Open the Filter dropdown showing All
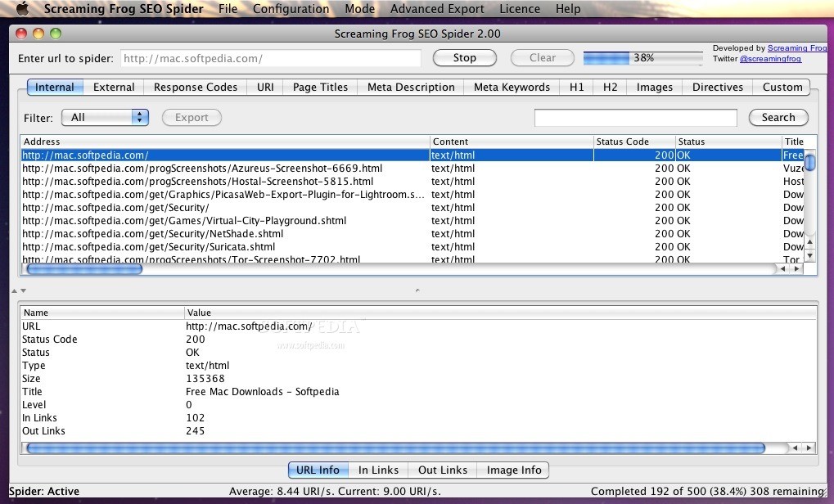This screenshot has width=834, height=504. pos(105,118)
